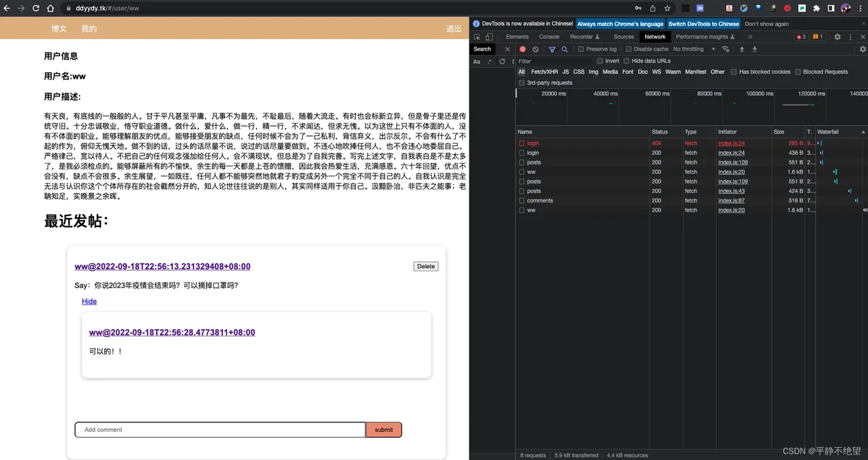
Task: Go to the browser home page icon
Action: [50, 8]
